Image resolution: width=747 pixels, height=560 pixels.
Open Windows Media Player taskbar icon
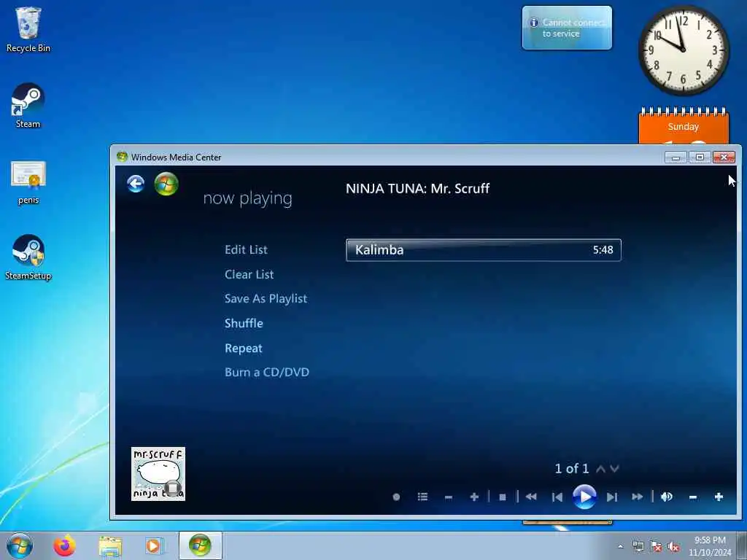tap(154, 546)
